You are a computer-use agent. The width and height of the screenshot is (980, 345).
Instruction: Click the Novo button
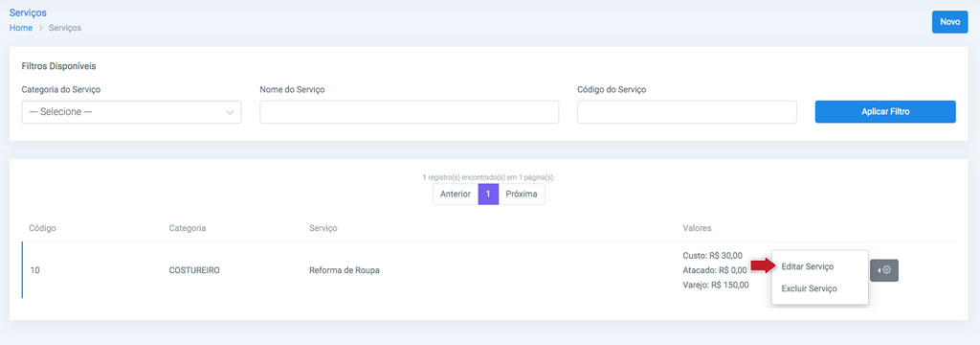click(949, 22)
